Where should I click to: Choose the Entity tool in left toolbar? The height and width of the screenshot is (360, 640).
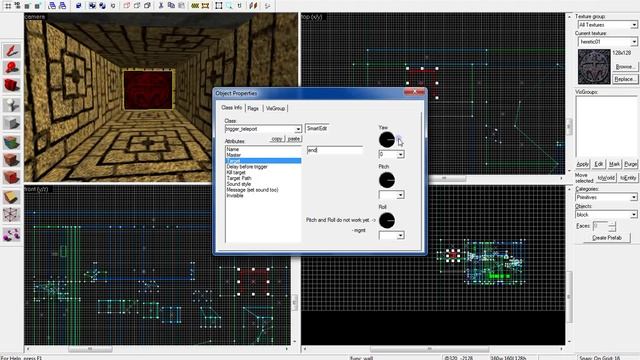click(x=11, y=105)
